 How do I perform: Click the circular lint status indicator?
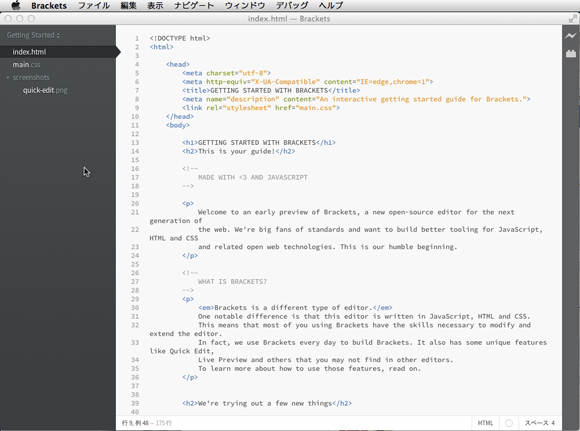click(x=509, y=423)
